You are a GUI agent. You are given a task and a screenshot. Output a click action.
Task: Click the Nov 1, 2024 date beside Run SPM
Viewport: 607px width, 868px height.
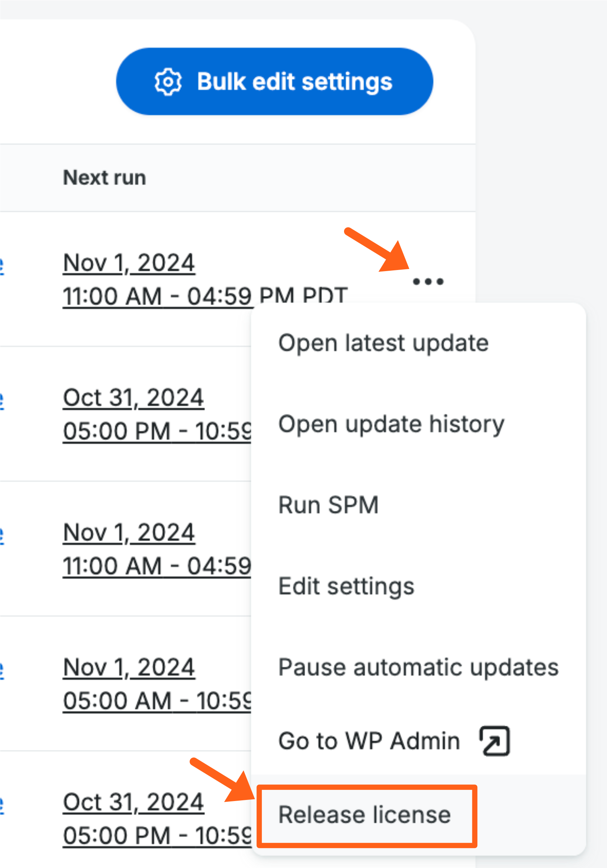point(129,533)
